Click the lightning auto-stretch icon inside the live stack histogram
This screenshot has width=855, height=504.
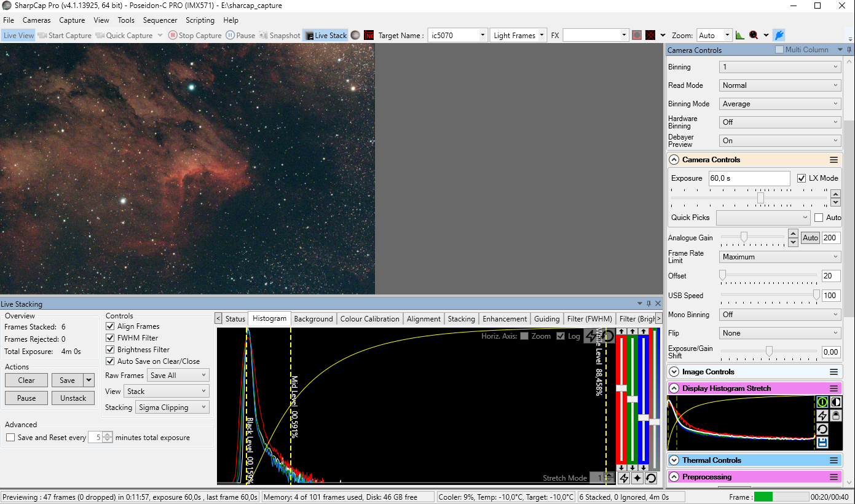point(591,336)
